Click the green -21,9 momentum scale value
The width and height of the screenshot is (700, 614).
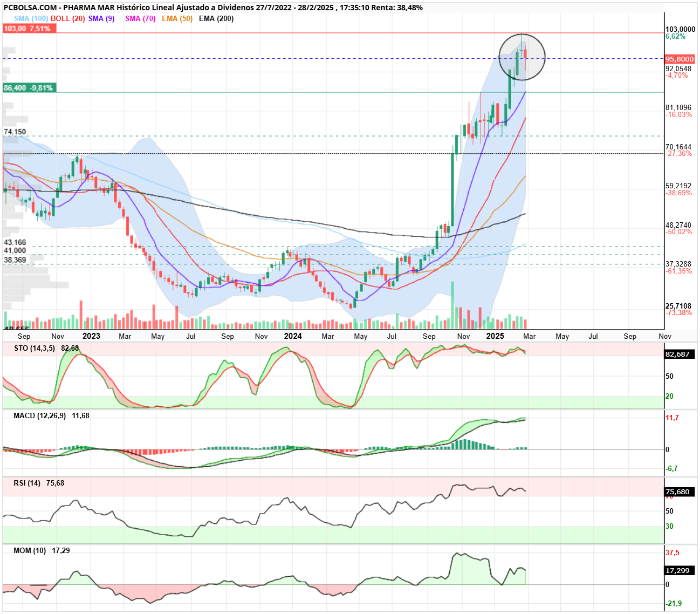point(674,604)
